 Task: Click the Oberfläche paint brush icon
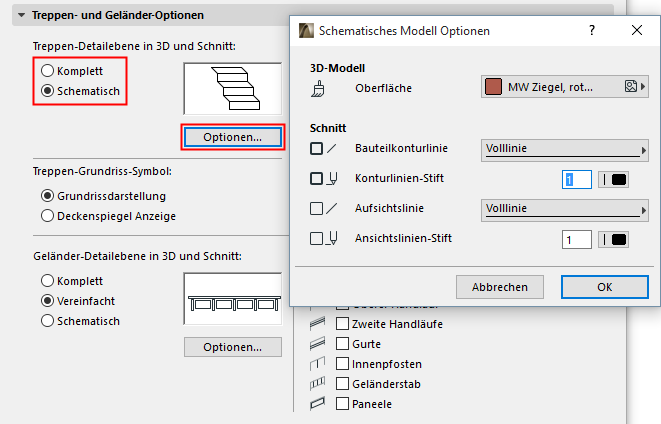point(318,88)
